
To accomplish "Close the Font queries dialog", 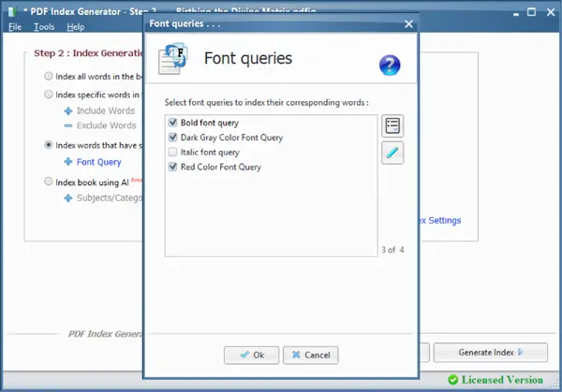I will pos(408,24).
